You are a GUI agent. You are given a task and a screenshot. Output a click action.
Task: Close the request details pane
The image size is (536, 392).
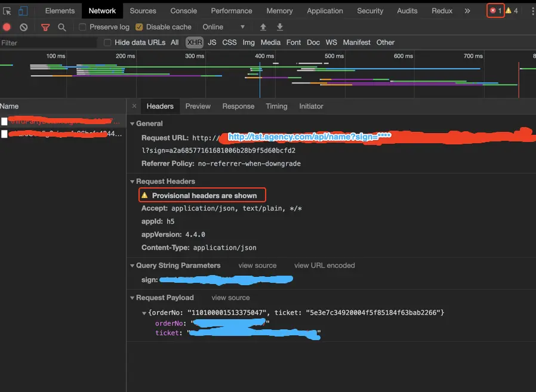(134, 106)
